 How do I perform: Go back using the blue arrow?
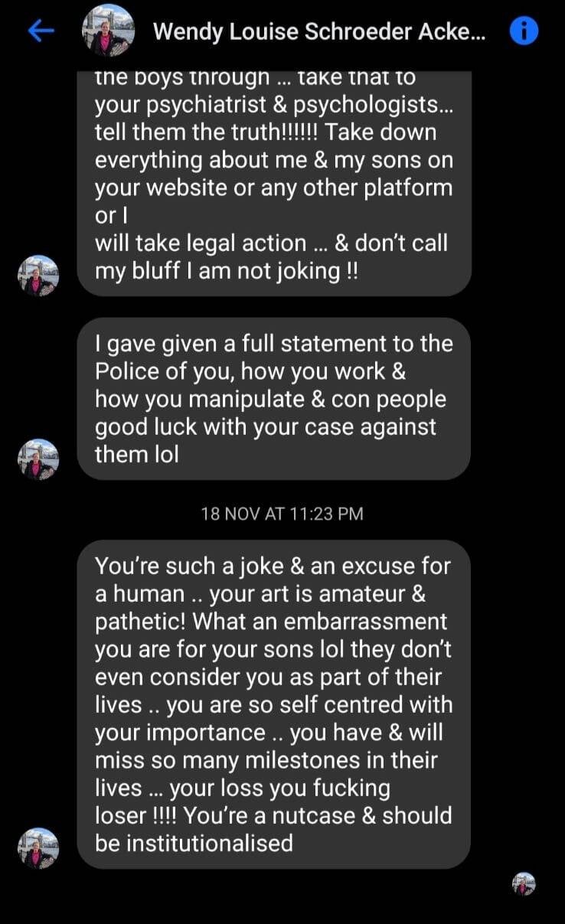click(40, 31)
